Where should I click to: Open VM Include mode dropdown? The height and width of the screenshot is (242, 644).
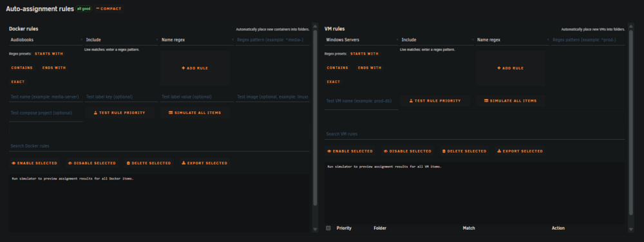(x=437, y=40)
